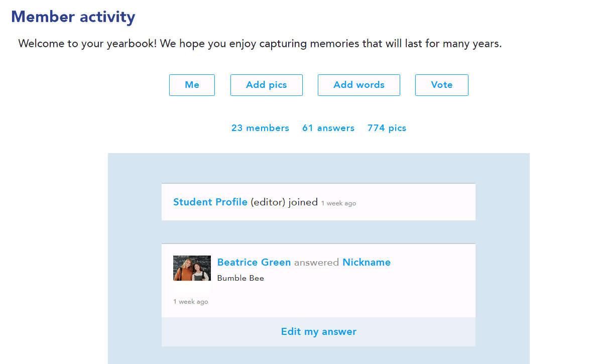The width and height of the screenshot is (597, 364).
Task: Open the Student Profile link
Action: (210, 202)
